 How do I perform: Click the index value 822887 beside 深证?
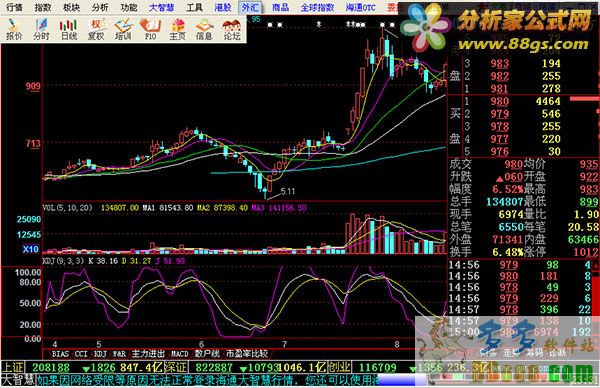214,368
